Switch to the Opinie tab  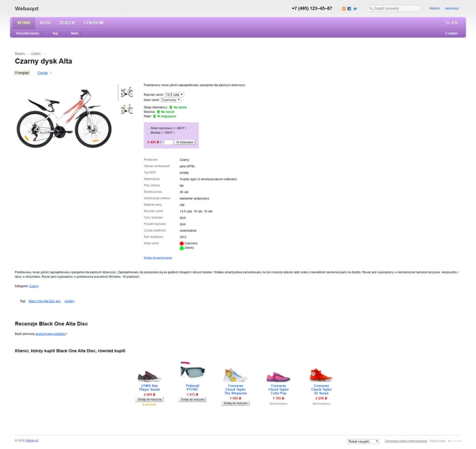coord(42,73)
